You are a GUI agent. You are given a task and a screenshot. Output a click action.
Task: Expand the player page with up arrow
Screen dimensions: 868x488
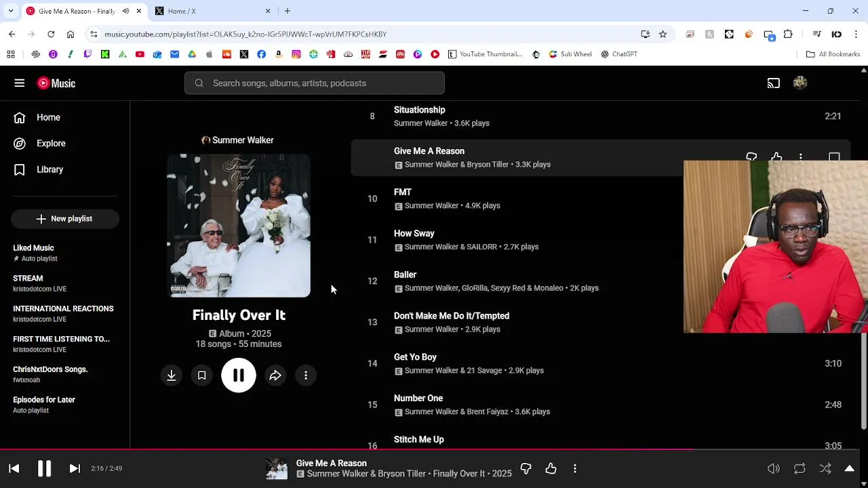tap(850, 468)
